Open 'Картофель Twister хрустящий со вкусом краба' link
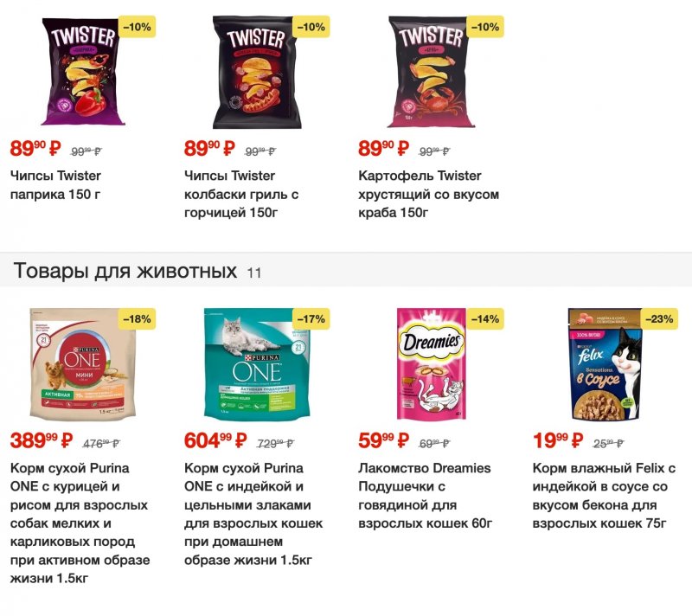This screenshot has height=616, width=692. (428, 194)
